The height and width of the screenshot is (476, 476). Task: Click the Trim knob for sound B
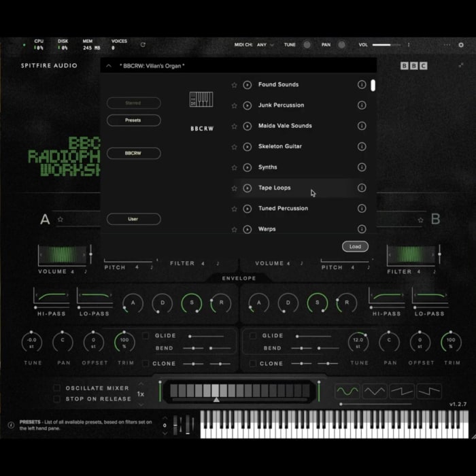451,341
